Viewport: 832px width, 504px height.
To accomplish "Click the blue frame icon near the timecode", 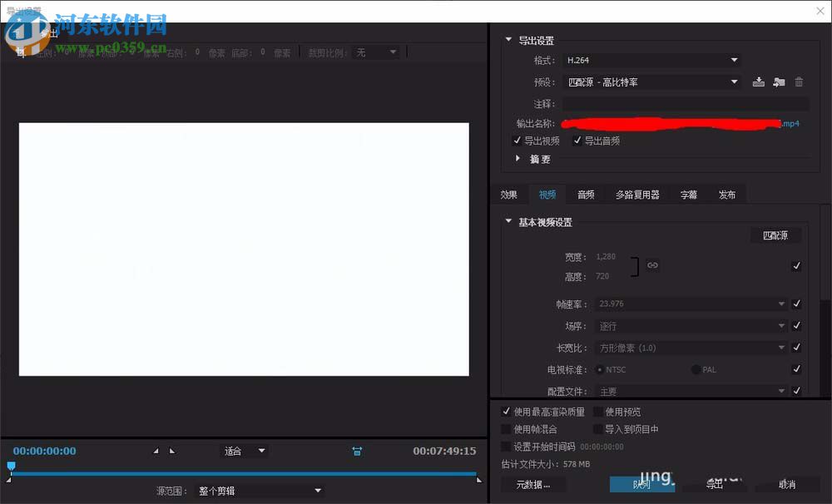I will point(356,451).
